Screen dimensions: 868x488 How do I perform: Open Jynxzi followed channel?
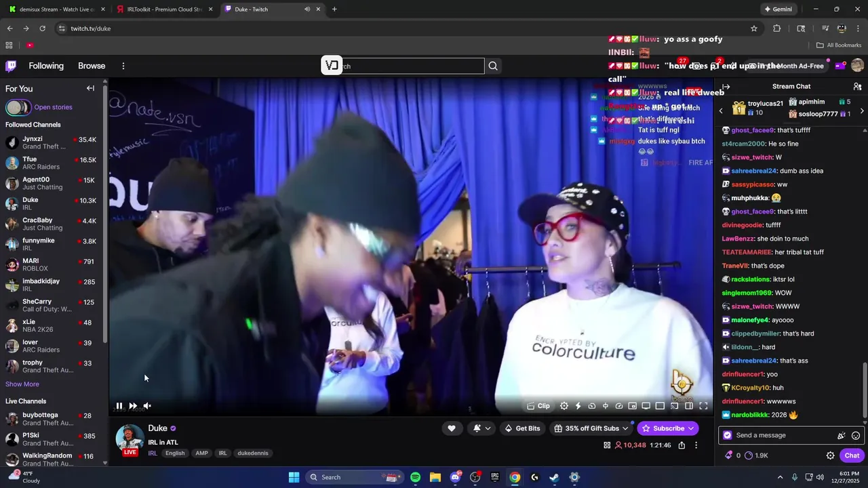[53, 142]
